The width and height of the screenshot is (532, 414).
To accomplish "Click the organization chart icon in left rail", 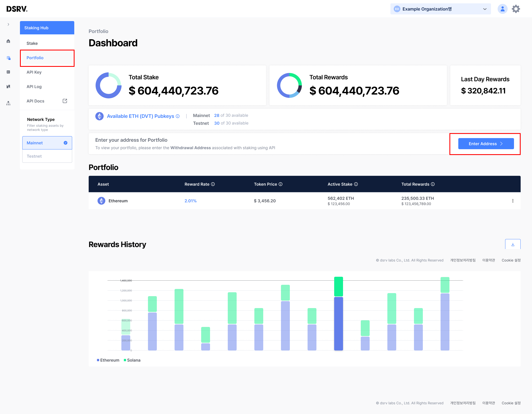I will coord(8,103).
